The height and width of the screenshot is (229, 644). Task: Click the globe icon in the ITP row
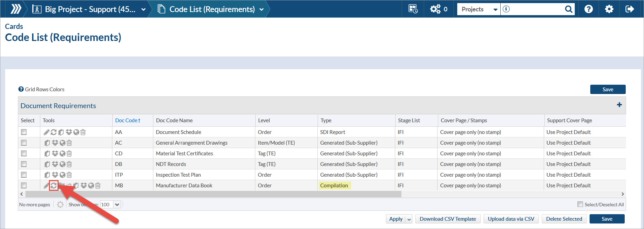point(62,175)
